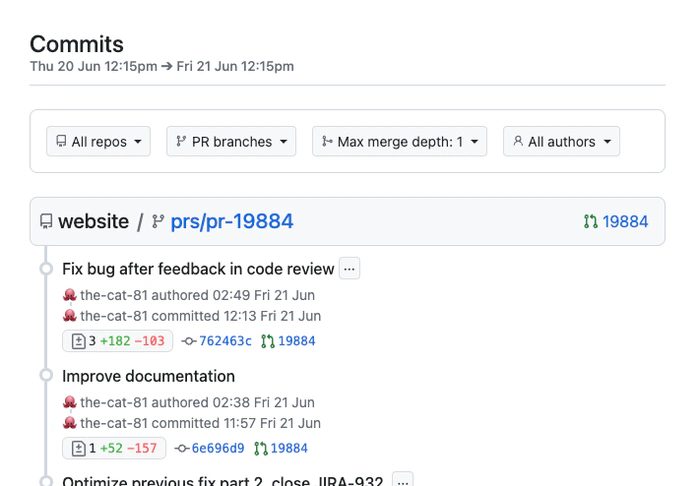Open the prs/pr-19884 branch link
Image resolution: width=700 pixels, height=486 pixels.
232,221
